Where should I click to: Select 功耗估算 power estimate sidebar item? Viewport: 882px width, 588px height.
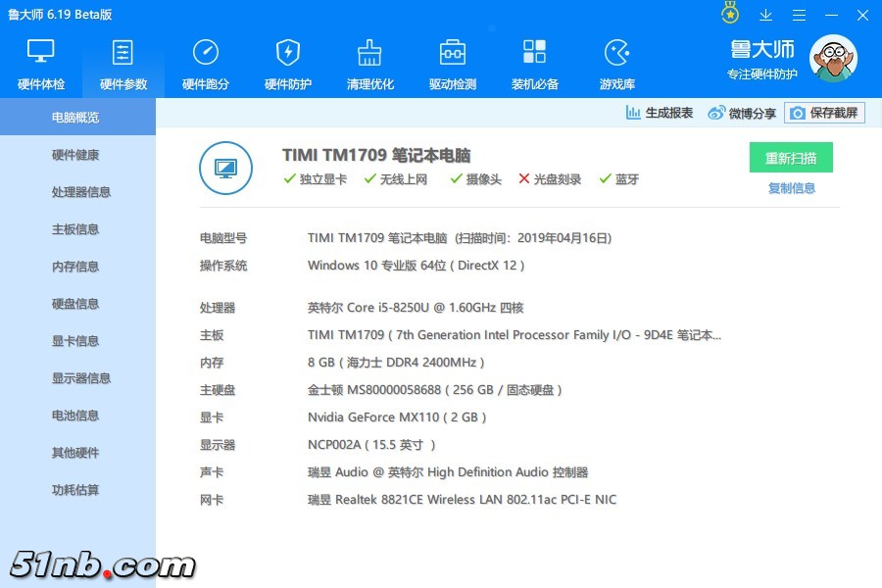pos(75,490)
